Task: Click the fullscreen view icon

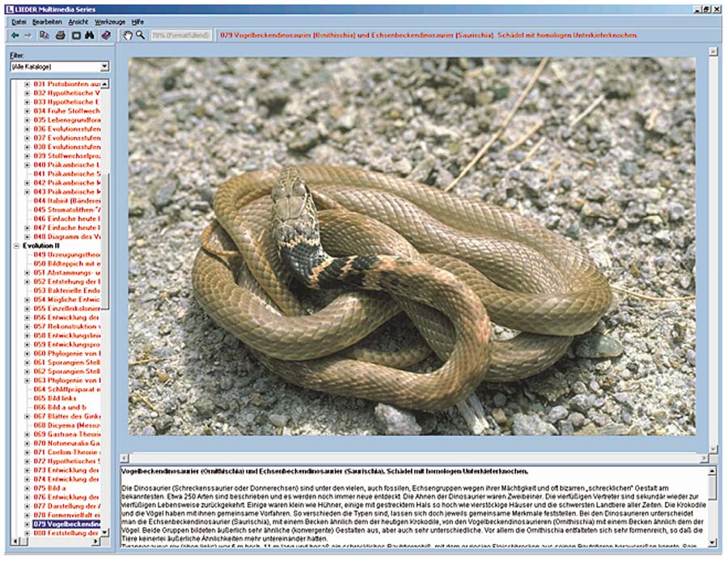Action: point(76,36)
